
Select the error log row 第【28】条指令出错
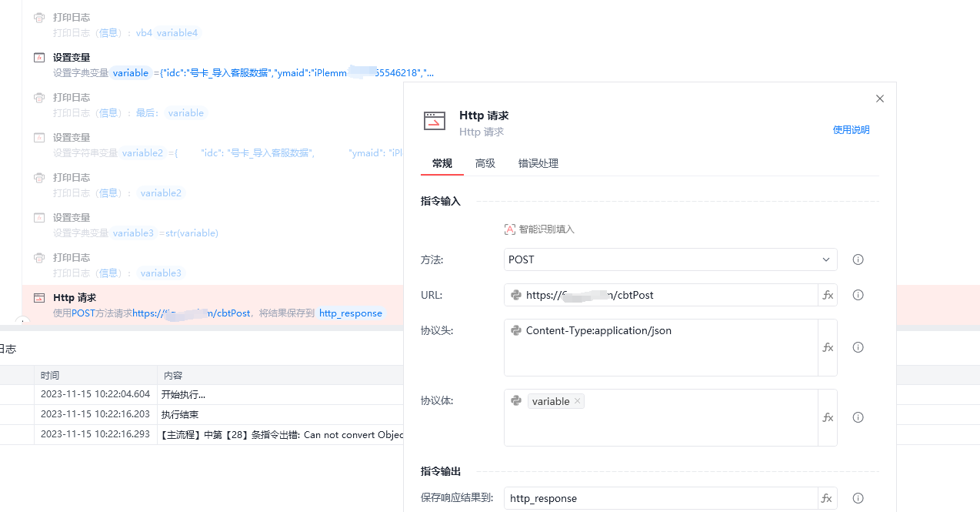(202, 434)
